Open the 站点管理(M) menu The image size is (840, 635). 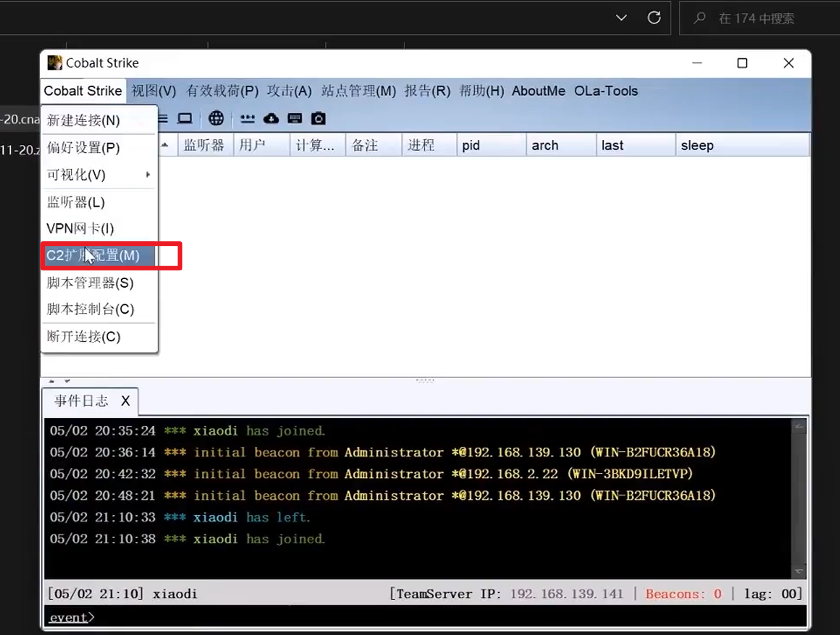pos(359,91)
